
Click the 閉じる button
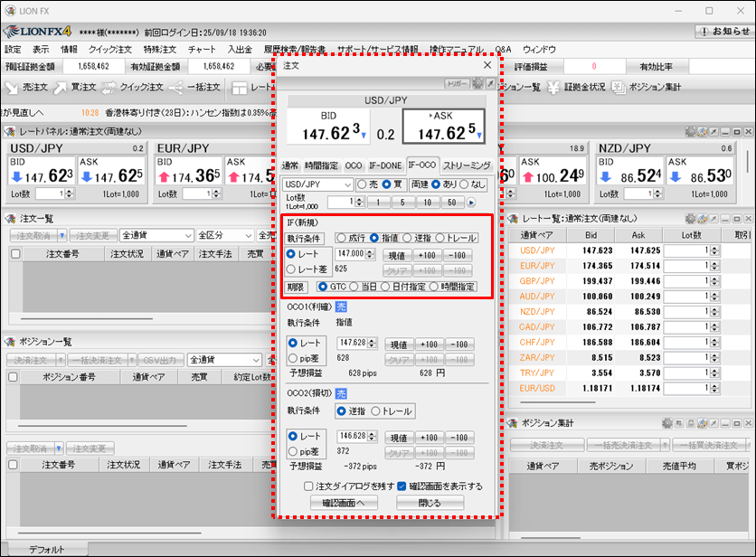tap(430, 502)
